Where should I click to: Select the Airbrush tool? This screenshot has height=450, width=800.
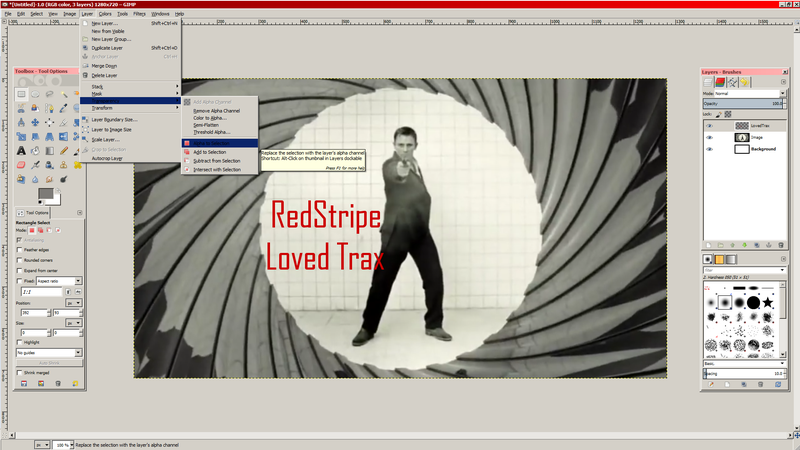(35, 165)
